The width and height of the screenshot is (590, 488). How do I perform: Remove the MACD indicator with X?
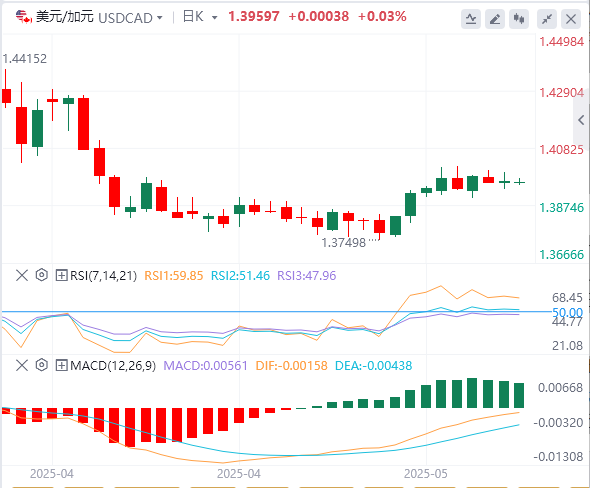[22, 365]
